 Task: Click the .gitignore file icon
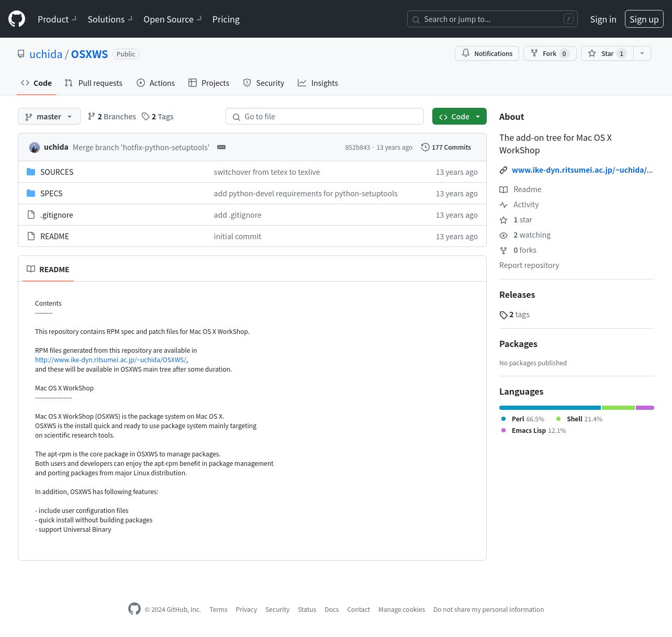[31, 215]
